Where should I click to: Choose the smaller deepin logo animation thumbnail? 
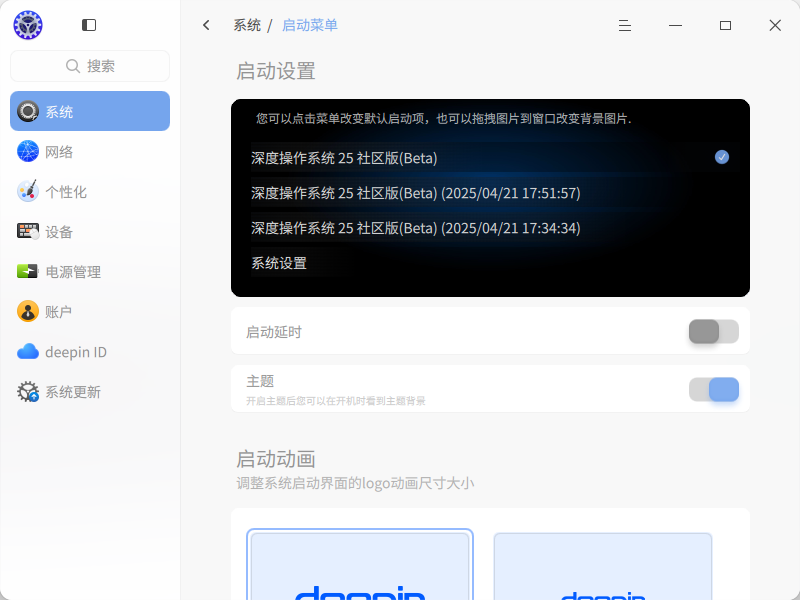[603, 566]
